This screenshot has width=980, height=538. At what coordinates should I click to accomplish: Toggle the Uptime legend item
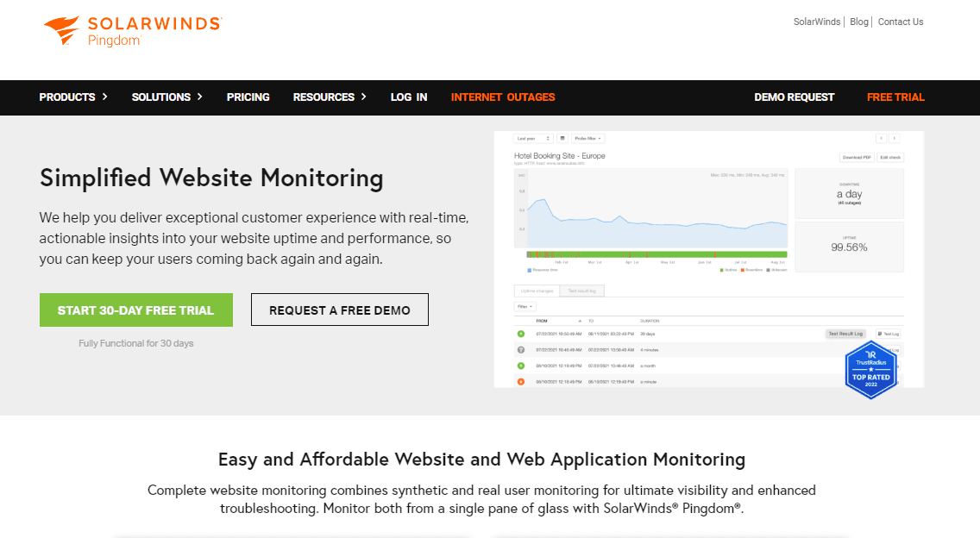[x=727, y=269]
